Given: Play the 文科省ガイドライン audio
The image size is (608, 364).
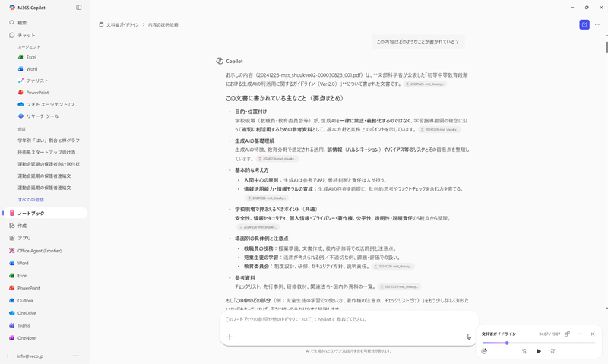Looking at the screenshot, I should click(539, 351).
